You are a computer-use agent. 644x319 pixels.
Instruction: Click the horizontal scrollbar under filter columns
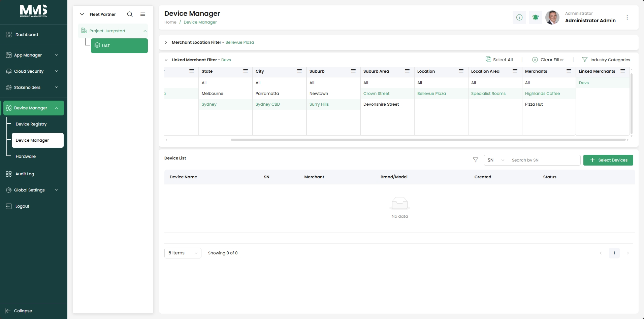pyautogui.click(x=428, y=140)
